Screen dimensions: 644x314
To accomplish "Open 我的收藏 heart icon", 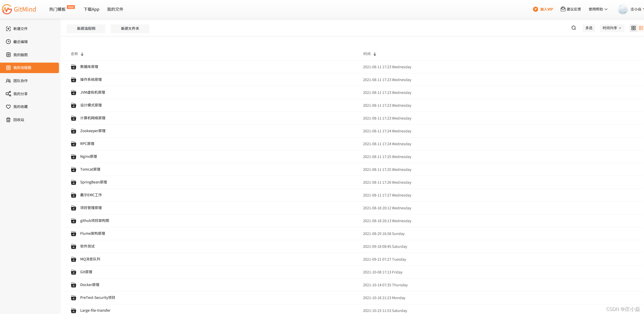I will point(8,107).
